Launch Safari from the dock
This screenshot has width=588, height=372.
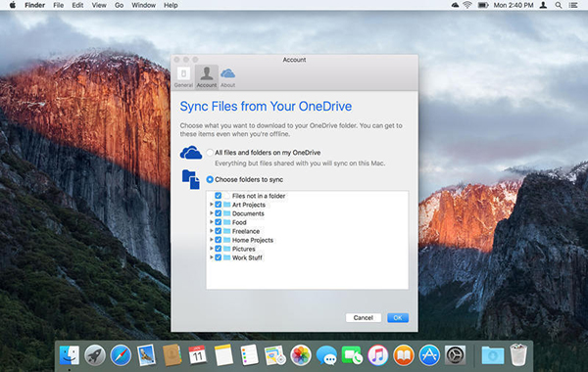point(121,354)
